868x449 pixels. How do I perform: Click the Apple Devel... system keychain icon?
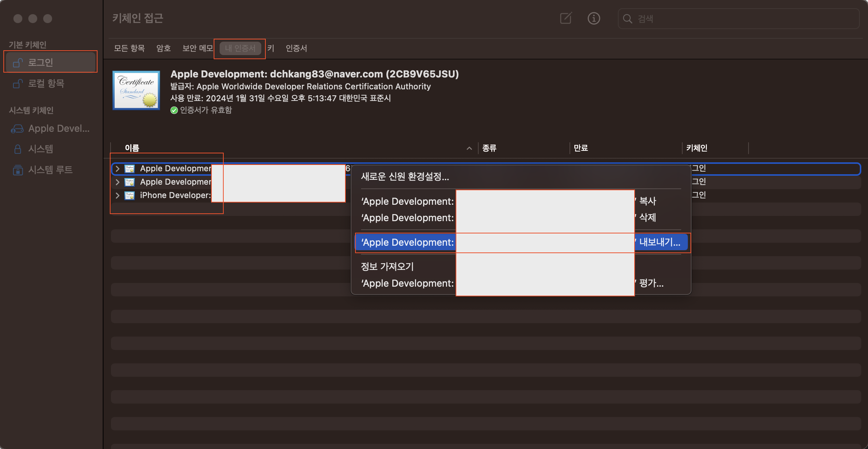(17, 128)
